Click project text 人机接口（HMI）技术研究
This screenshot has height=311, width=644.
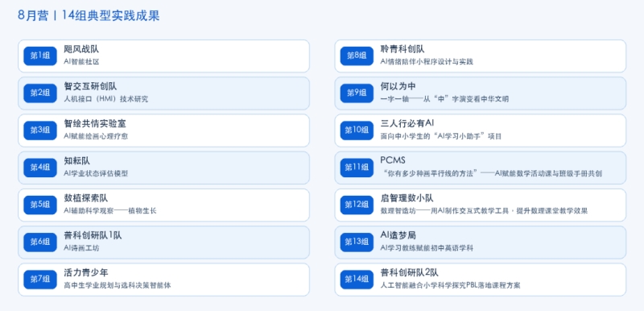pyautogui.click(x=106, y=99)
